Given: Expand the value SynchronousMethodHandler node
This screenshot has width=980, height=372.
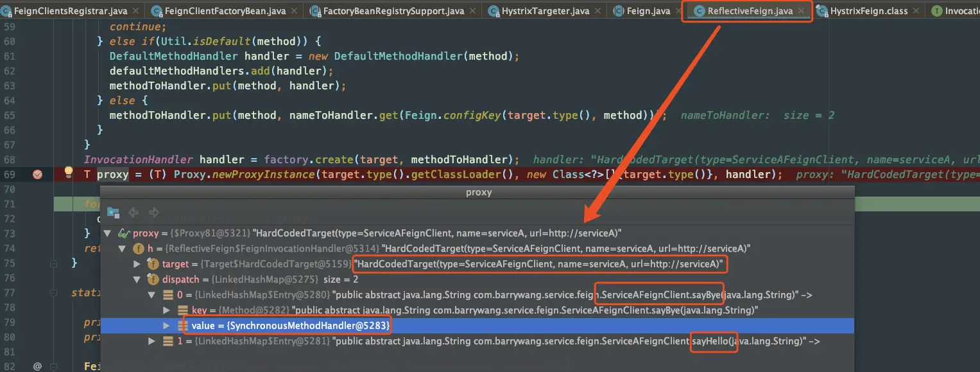Looking at the screenshot, I should pos(166,326).
